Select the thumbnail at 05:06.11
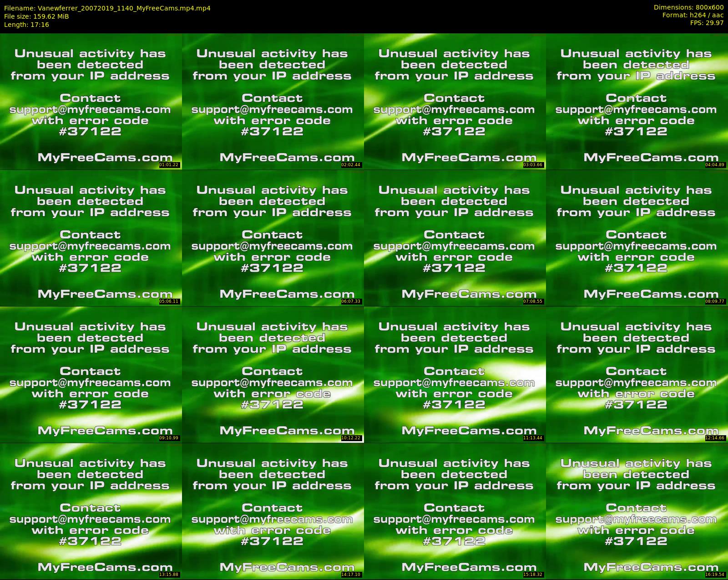 [91, 238]
